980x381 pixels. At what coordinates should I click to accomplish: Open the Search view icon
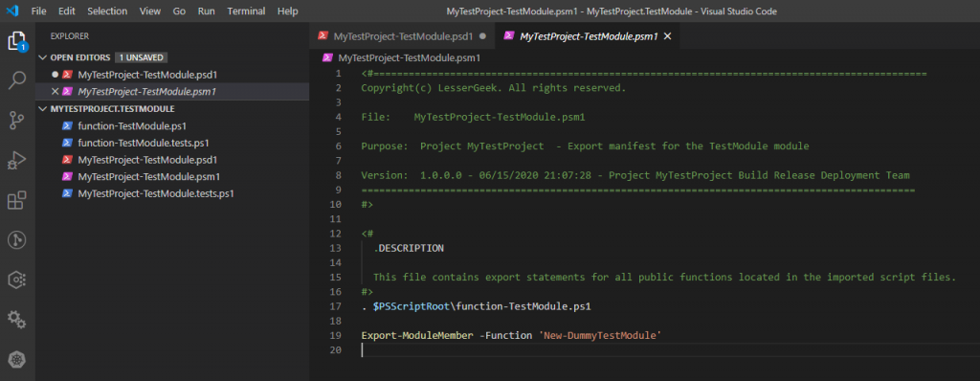point(17,80)
